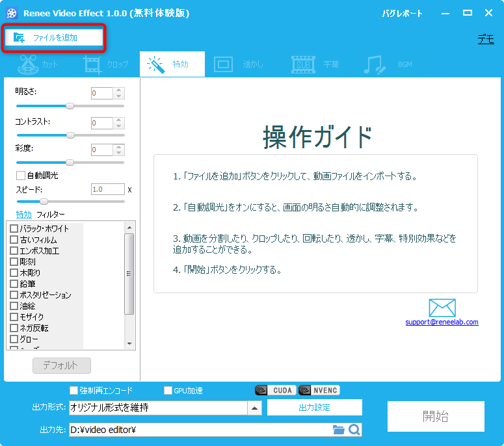The height and width of the screenshot is (446, 504).
Task: Click the NVENC badge icon
Action: (319, 390)
